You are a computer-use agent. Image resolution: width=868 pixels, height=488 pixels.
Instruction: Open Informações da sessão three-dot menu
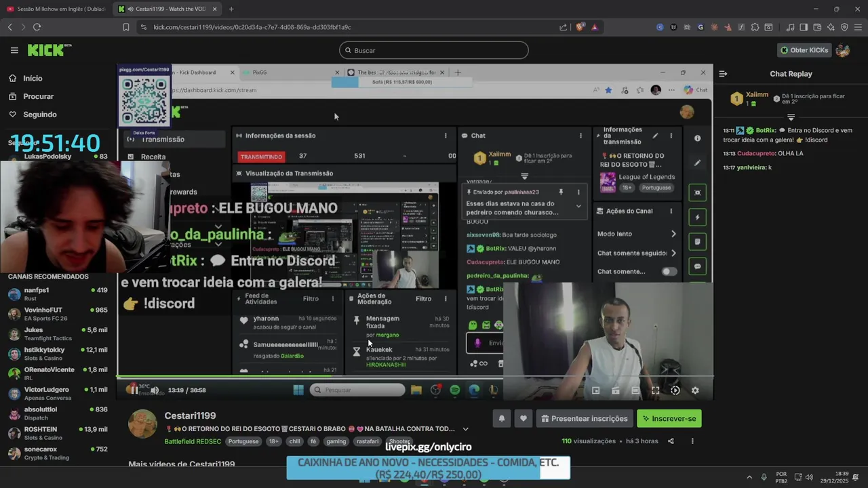tap(446, 136)
